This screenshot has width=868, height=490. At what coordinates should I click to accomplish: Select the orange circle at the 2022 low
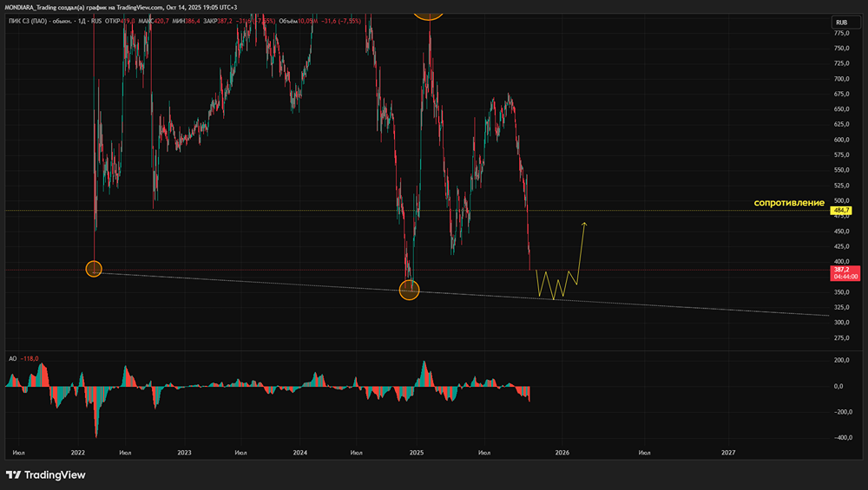click(94, 269)
